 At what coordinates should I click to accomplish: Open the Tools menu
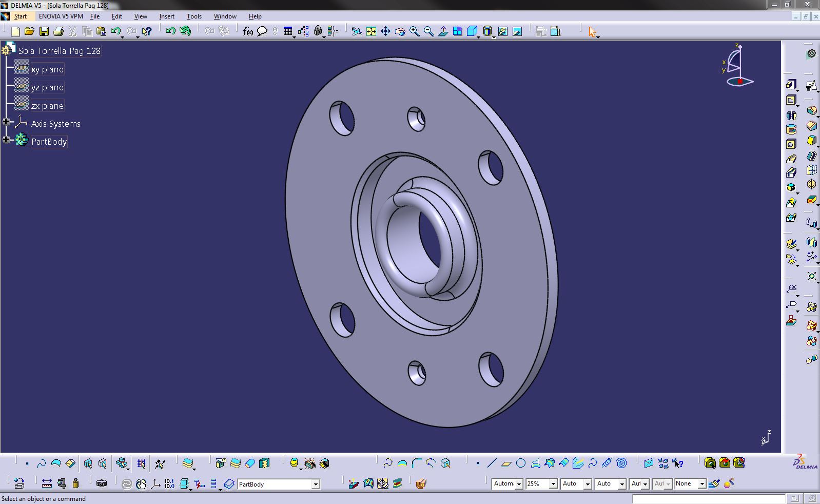(194, 16)
